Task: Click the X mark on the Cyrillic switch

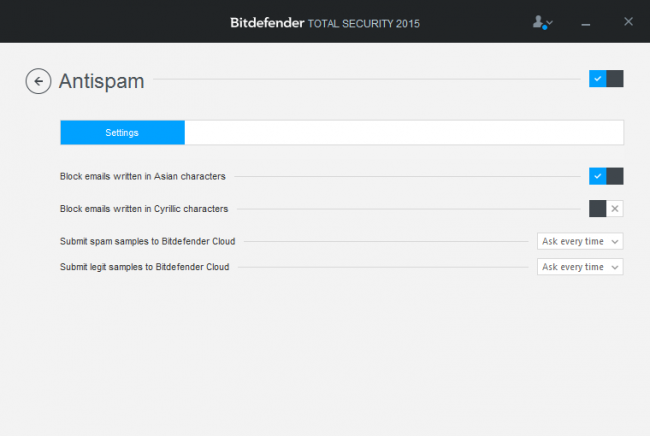Action: 615,208
